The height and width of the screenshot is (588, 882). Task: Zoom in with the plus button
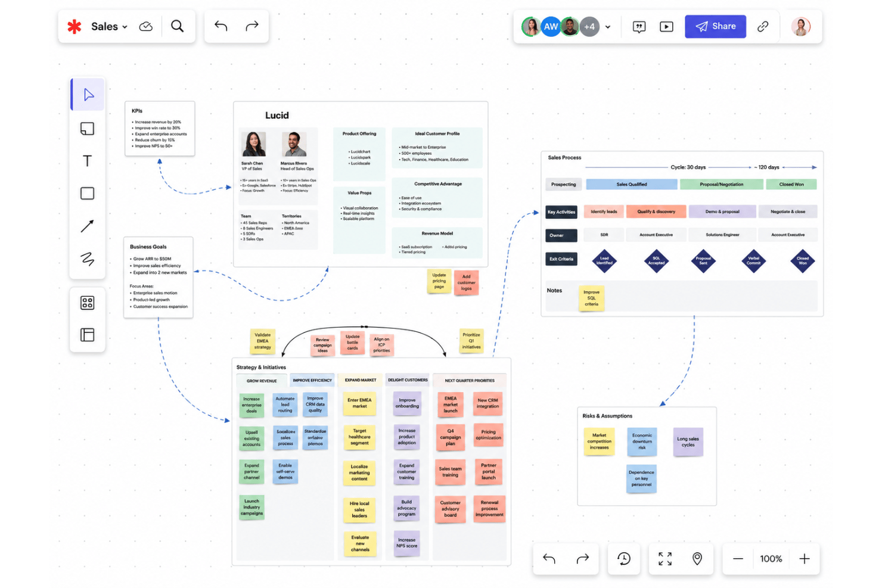click(x=805, y=559)
